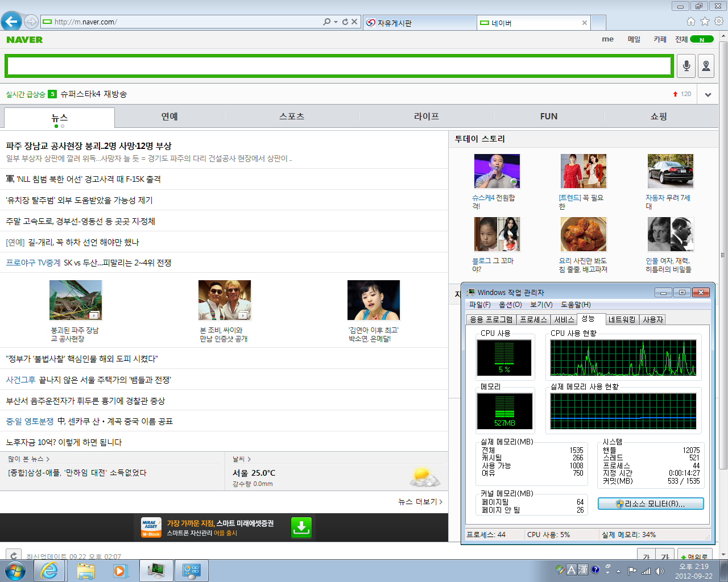Click the IME 漢 Hanja conversion icon

pos(583,569)
